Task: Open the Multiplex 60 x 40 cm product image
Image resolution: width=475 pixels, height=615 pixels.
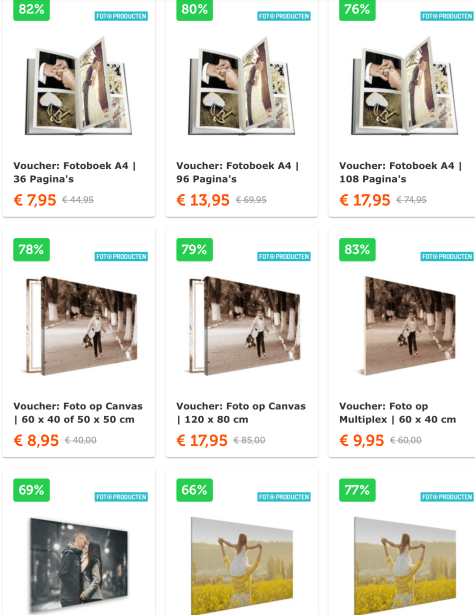Action: 408,326
